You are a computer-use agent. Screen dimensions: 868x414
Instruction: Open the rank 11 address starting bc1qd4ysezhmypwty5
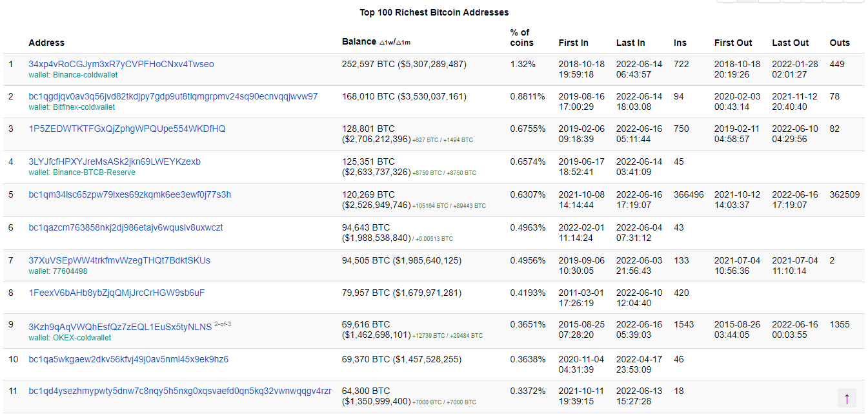point(180,391)
